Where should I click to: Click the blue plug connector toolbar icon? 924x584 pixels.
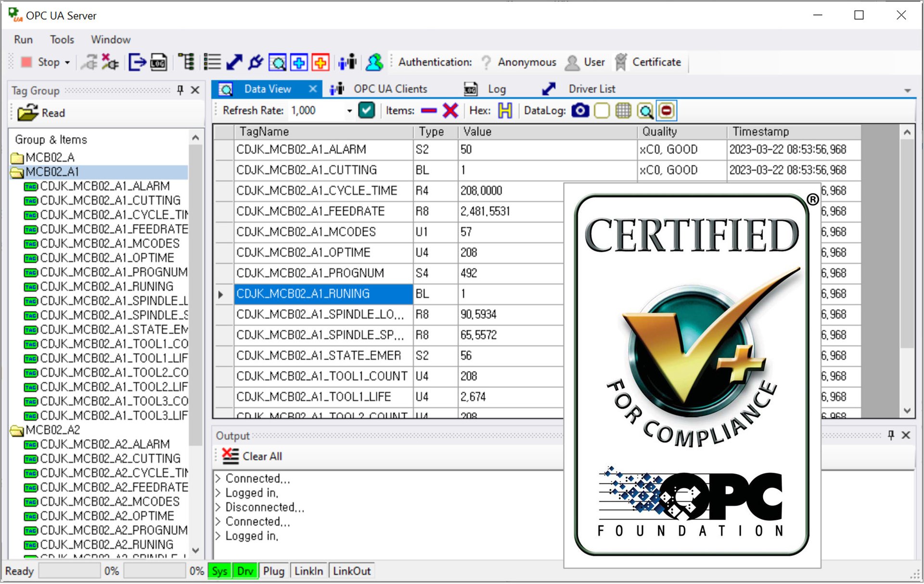[256, 62]
